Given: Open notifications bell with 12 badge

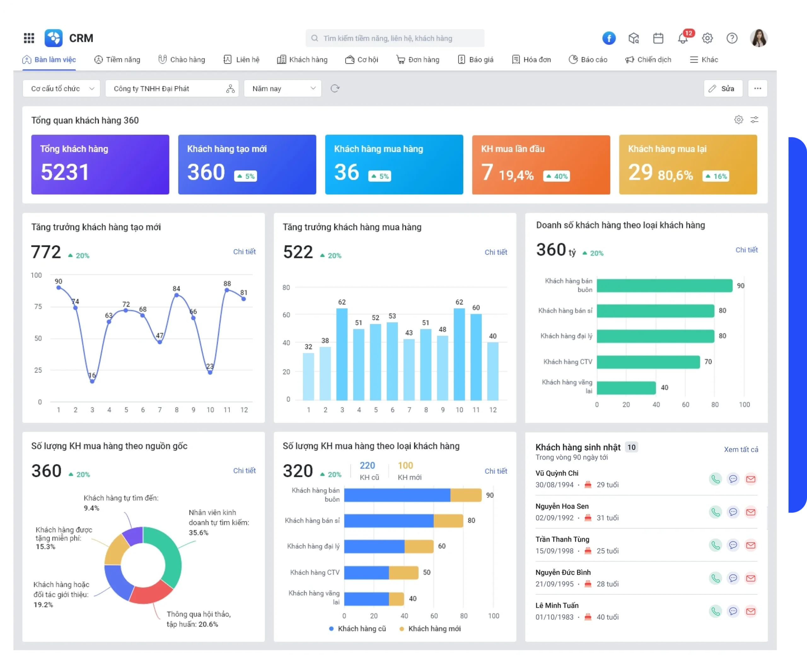Looking at the screenshot, I should [x=683, y=38].
